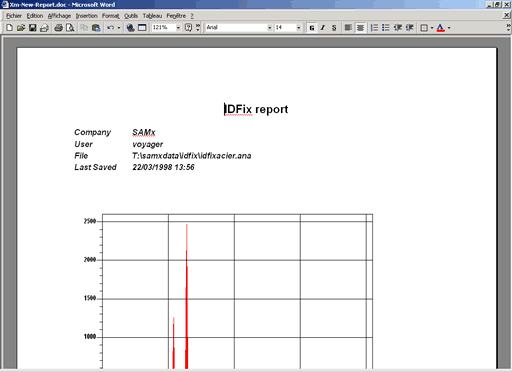The image size is (512, 372).
Task: Open the Affichage menu
Action: click(59, 16)
